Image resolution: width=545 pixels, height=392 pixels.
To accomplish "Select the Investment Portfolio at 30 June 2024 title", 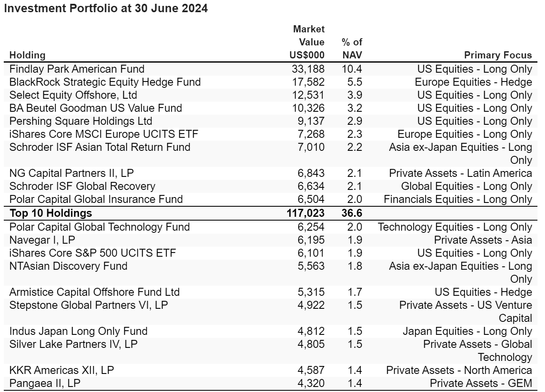I will pos(105,8).
